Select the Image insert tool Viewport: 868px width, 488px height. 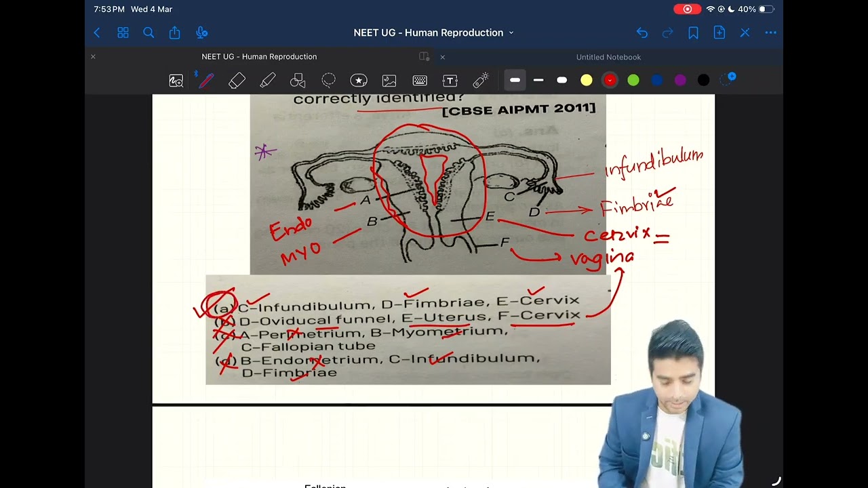pyautogui.click(x=389, y=81)
